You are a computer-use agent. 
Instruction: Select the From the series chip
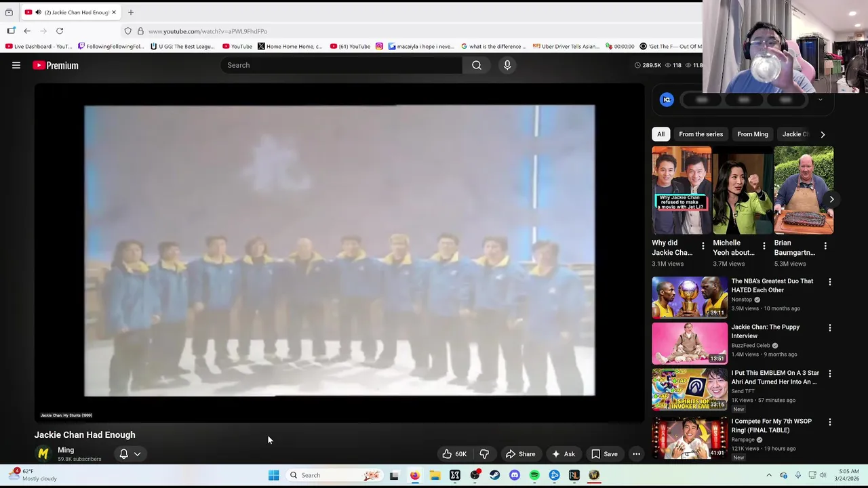click(701, 134)
